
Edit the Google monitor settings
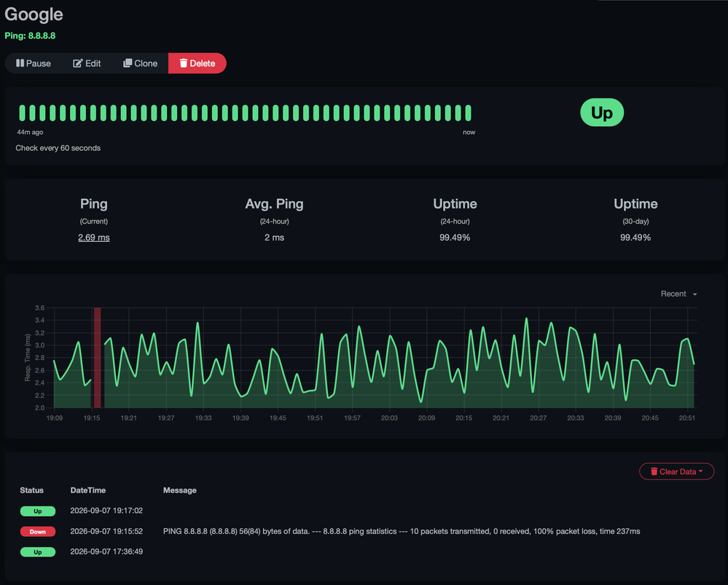(x=87, y=63)
